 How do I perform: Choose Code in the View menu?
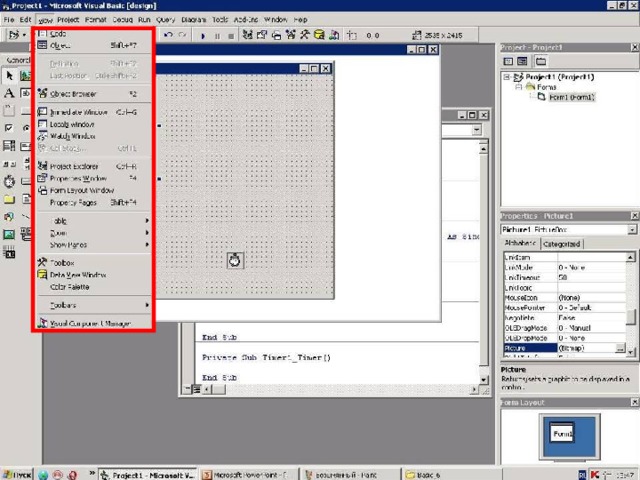click(93, 33)
